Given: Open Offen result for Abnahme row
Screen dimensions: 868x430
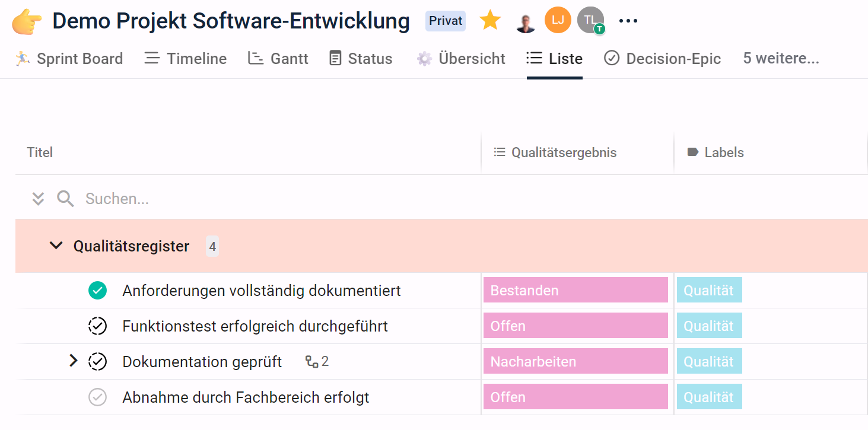Looking at the screenshot, I should (x=576, y=397).
